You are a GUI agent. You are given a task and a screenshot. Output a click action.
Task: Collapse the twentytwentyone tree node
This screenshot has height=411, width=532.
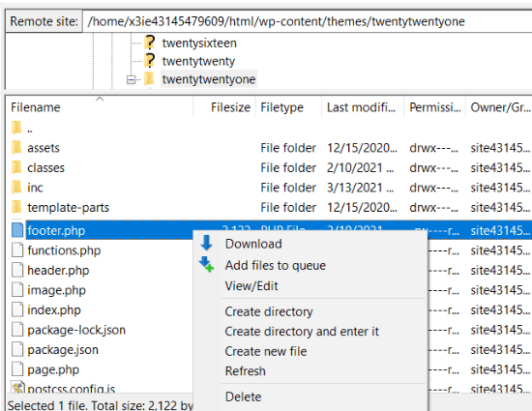131,79
